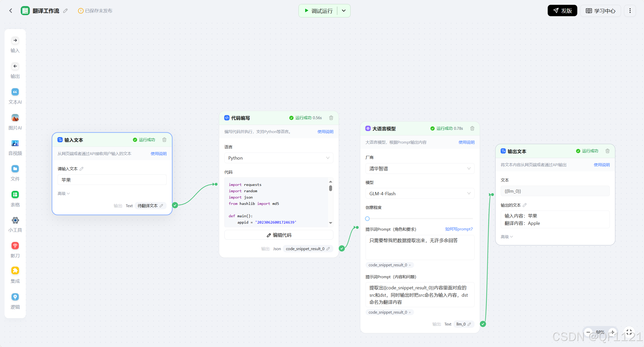Select the 逻辑 sidebar tool
The image size is (644, 347).
(x=15, y=297)
